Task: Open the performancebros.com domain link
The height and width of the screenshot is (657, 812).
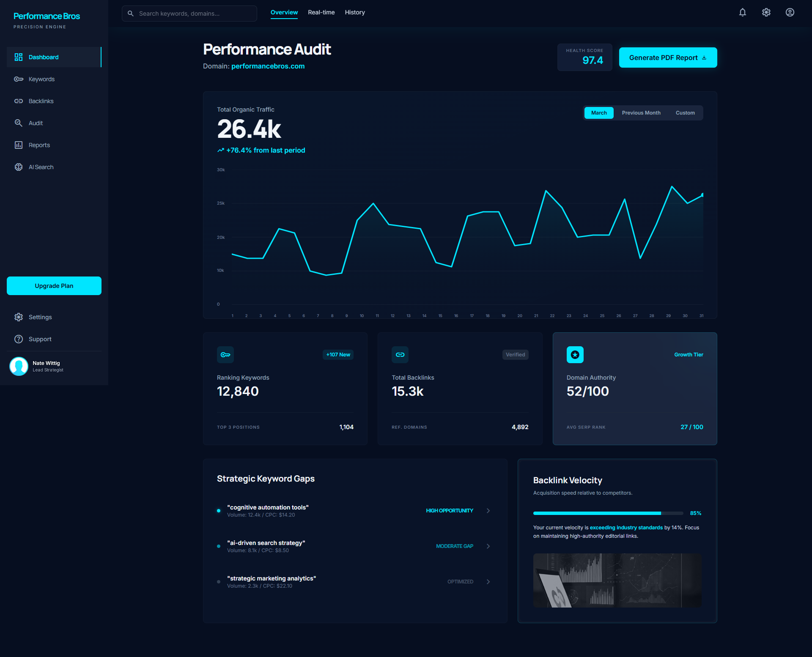Action: [x=268, y=66]
